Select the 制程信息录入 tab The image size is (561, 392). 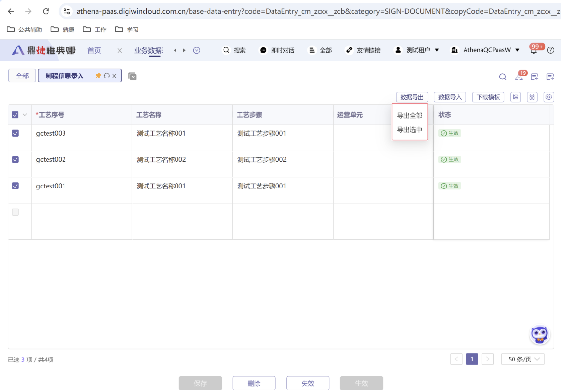[x=64, y=76]
